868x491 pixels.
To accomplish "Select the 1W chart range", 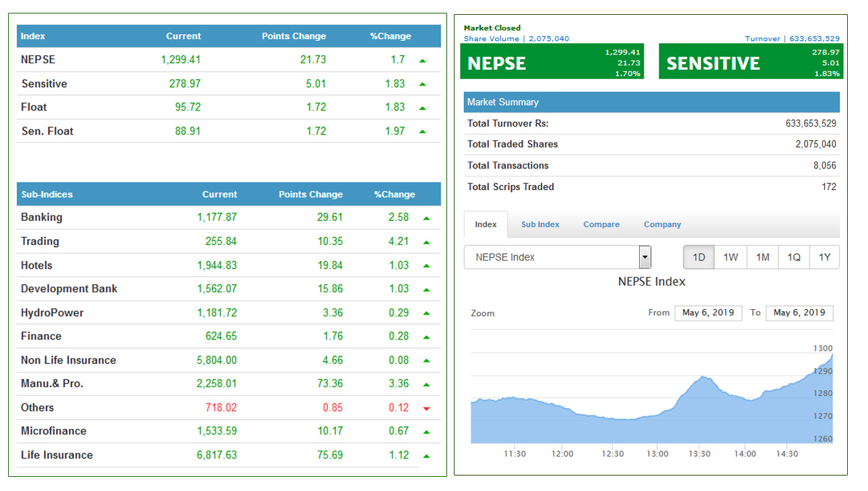I will tap(731, 257).
